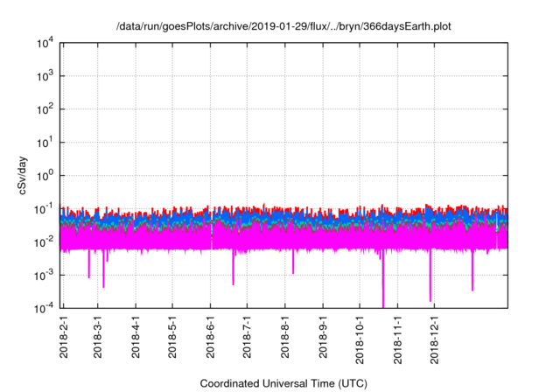This screenshot has width=560, height=392.
Task: Click the Coordinated Universal Time axis label
Action: click(x=283, y=384)
